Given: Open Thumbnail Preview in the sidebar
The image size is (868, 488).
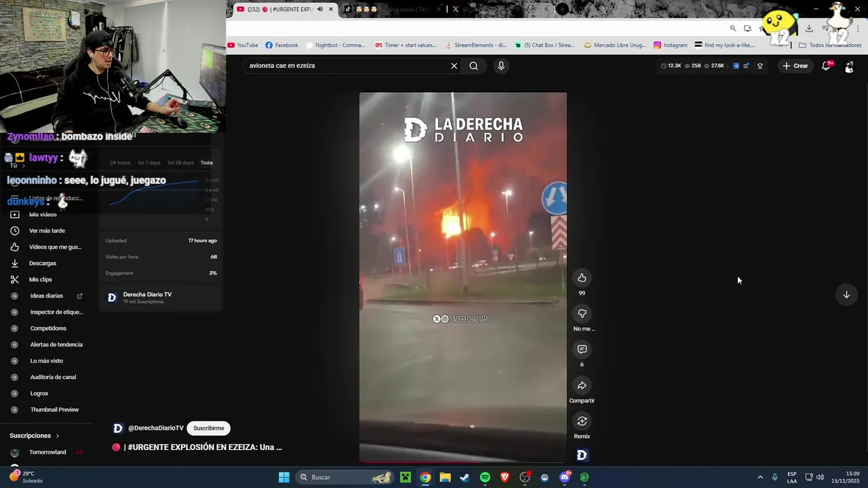Looking at the screenshot, I should tap(54, 410).
